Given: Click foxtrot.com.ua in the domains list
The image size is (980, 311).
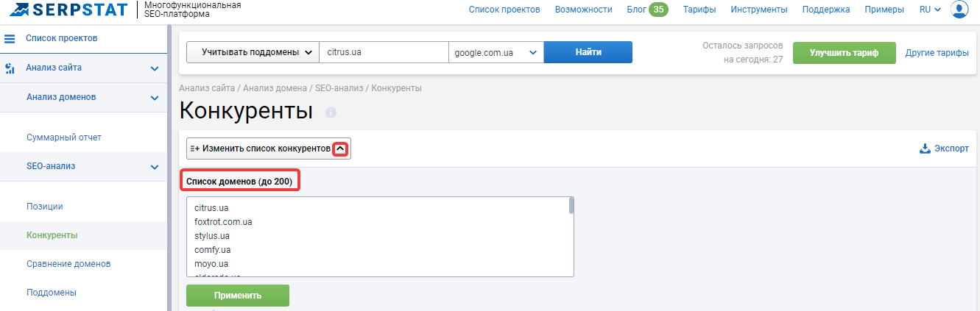Looking at the screenshot, I should (224, 222).
